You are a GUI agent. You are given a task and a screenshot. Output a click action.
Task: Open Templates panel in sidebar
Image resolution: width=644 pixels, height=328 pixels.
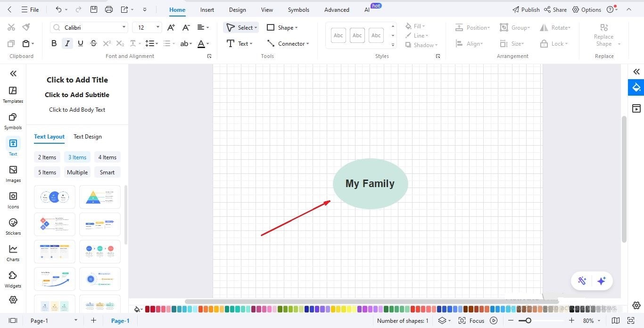tap(13, 94)
